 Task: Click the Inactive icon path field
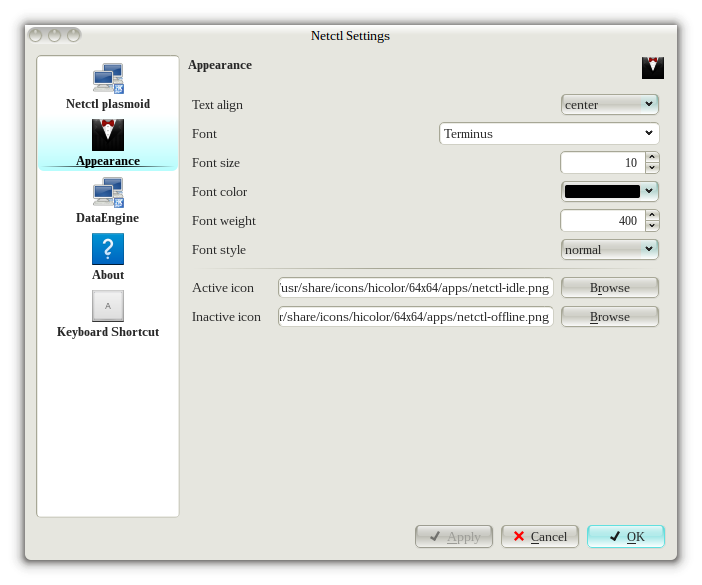point(415,317)
